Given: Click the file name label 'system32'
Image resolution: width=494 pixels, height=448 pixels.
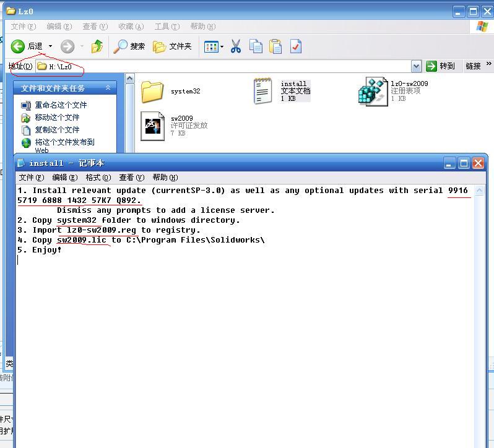Looking at the screenshot, I should click(x=185, y=92).
